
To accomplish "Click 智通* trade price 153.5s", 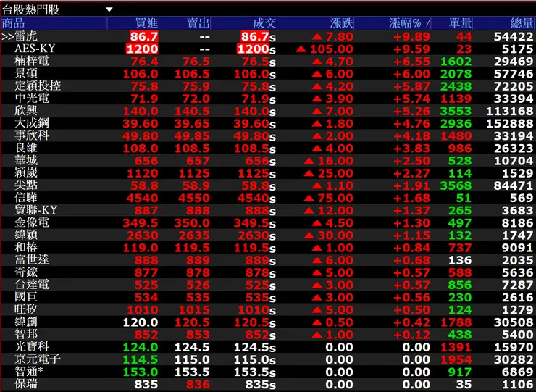I will pyautogui.click(x=255, y=372).
